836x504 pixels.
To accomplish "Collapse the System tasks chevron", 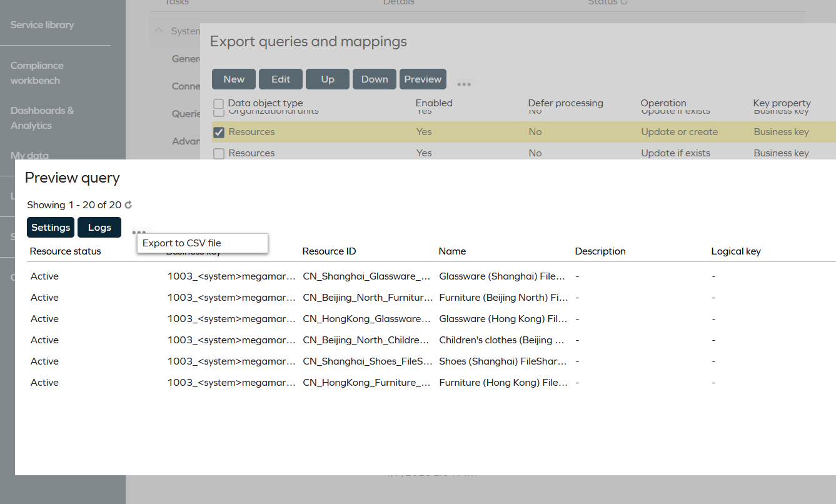I will [158, 31].
